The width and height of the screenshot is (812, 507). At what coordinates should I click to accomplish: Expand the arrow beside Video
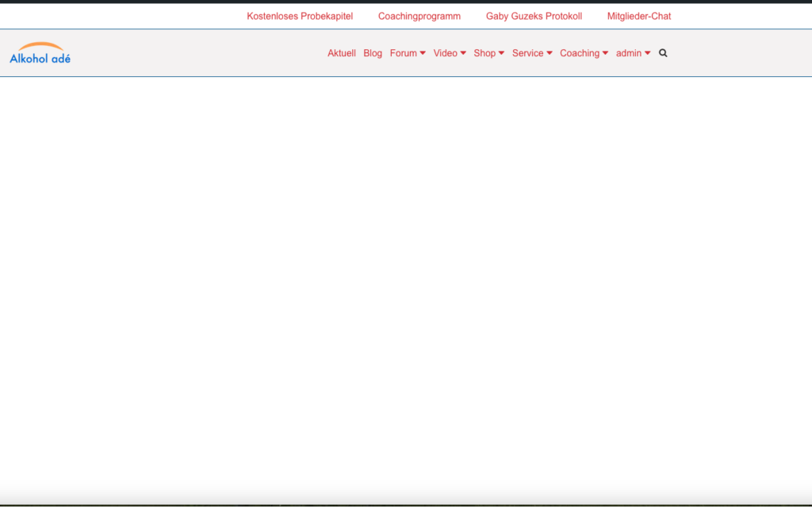click(x=463, y=53)
